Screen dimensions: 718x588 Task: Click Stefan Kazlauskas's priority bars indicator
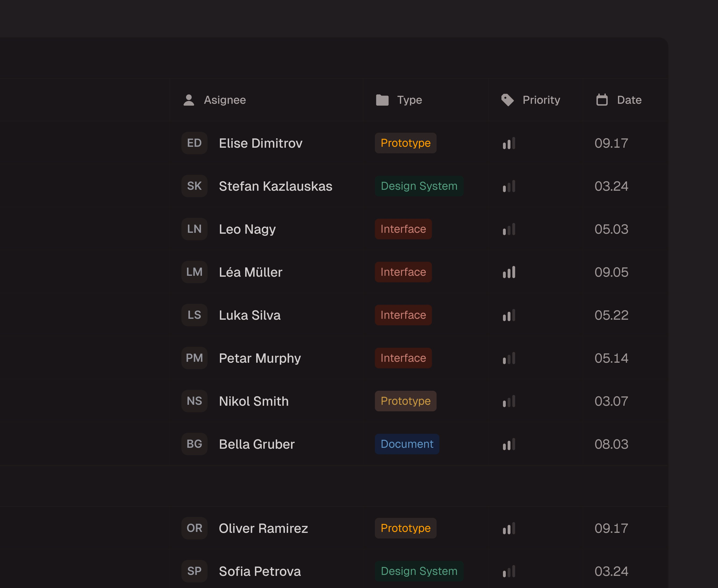509,186
